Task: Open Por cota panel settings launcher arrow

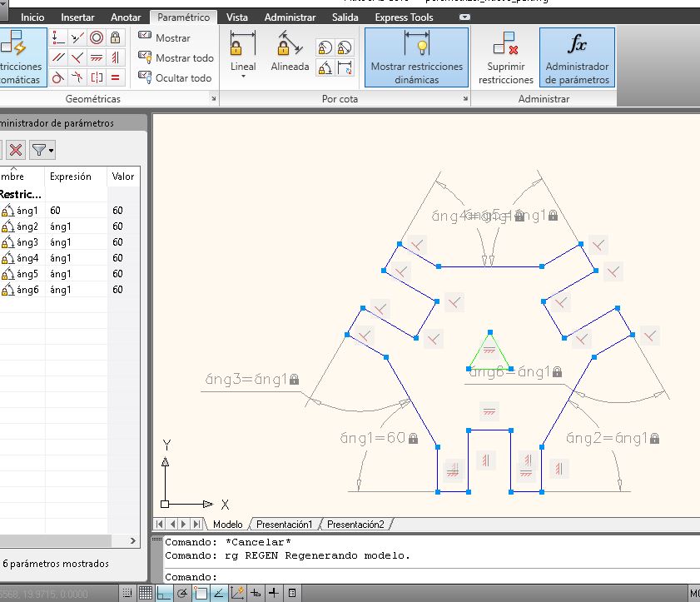Action: tap(465, 99)
